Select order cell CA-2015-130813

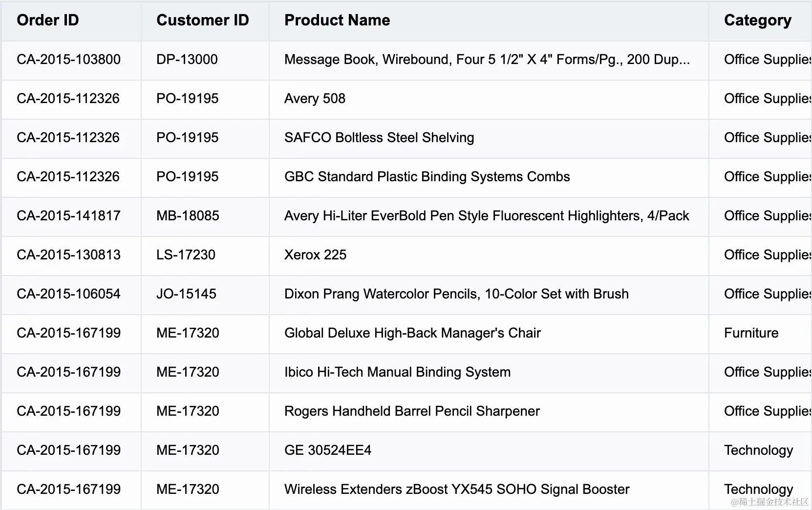[x=71, y=256]
